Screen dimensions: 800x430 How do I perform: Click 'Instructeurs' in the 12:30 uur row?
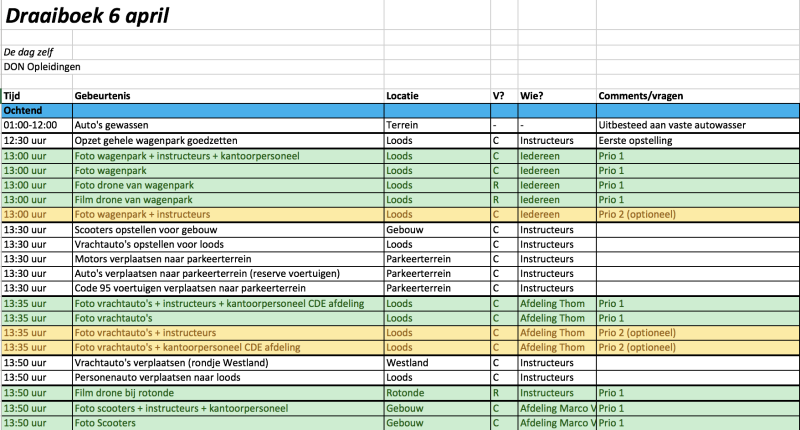(557, 141)
